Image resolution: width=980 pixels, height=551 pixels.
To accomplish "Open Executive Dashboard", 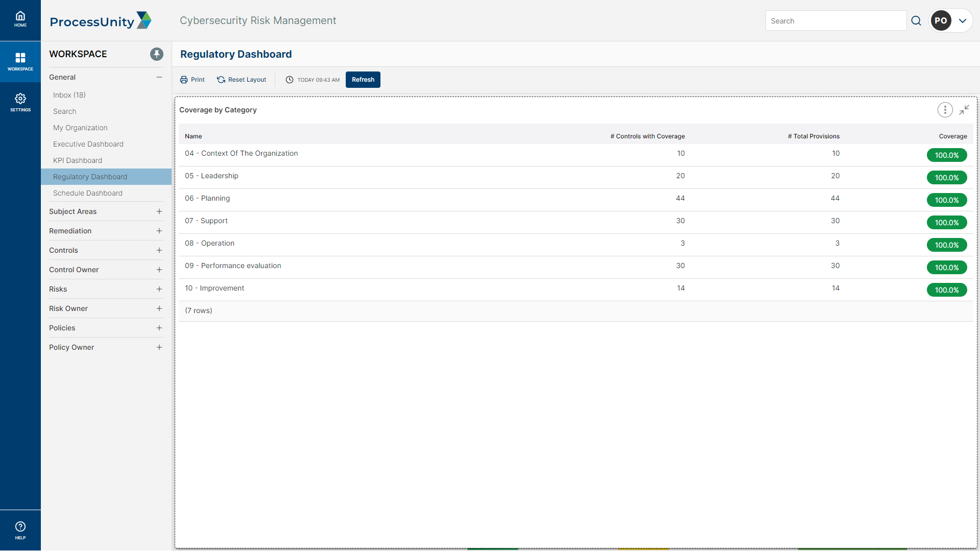I will 88,144.
